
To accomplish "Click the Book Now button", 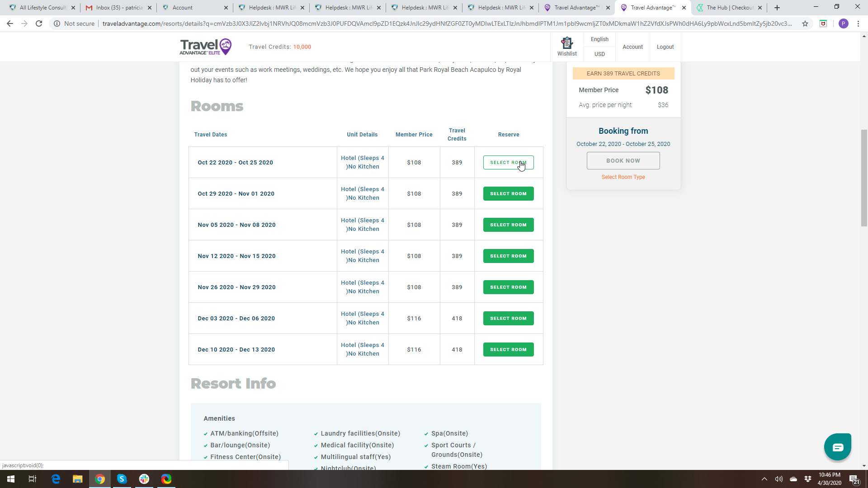I will tap(623, 160).
